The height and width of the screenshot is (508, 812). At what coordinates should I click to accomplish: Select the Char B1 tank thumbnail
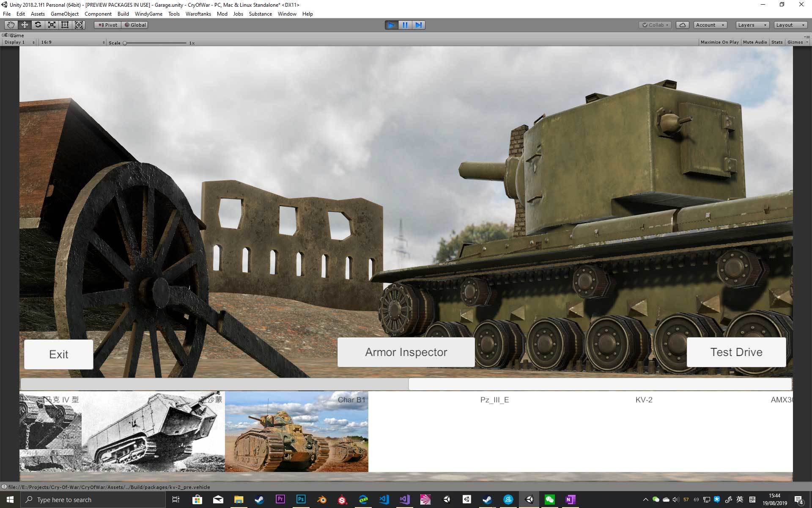coord(296,432)
